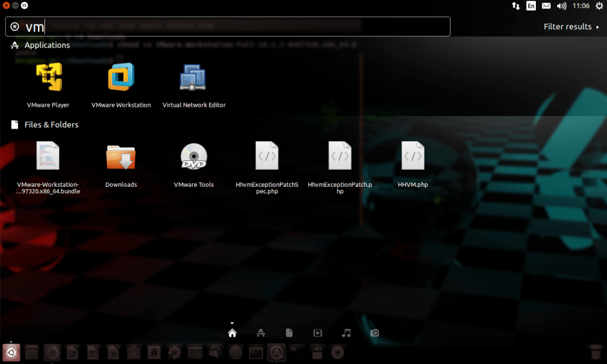Open HhvmExceptionPatchSpec.php file
The image size is (607, 364).
pyautogui.click(x=267, y=167)
